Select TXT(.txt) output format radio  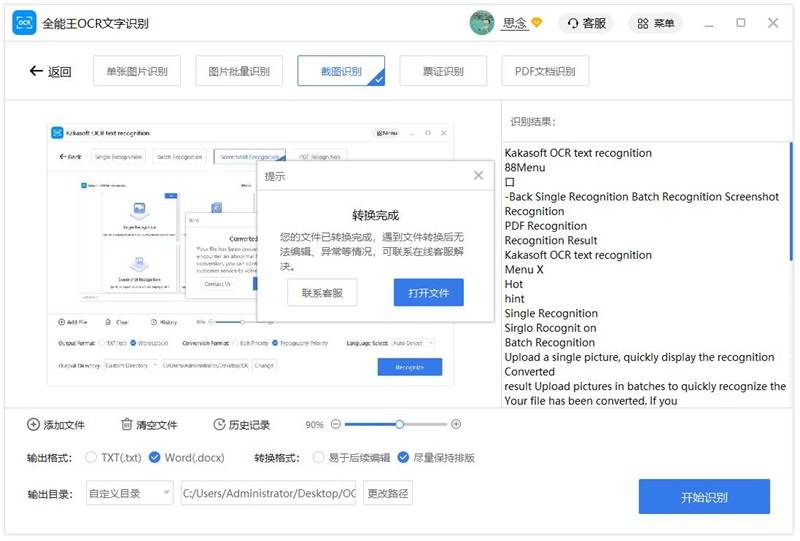(91, 457)
